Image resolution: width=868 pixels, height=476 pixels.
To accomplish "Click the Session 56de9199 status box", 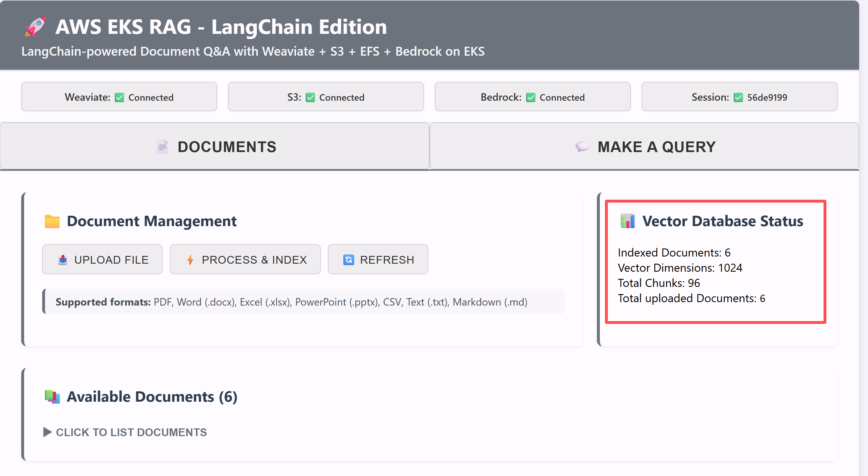I will [x=739, y=97].
